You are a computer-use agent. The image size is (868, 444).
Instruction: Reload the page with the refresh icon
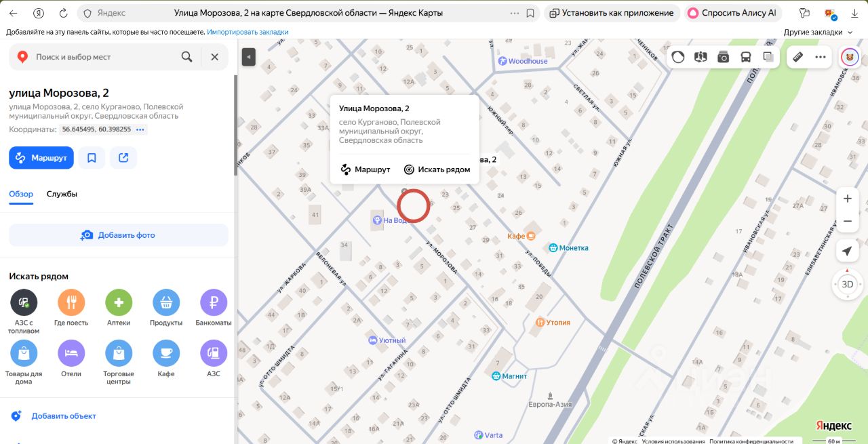point(63,13)
